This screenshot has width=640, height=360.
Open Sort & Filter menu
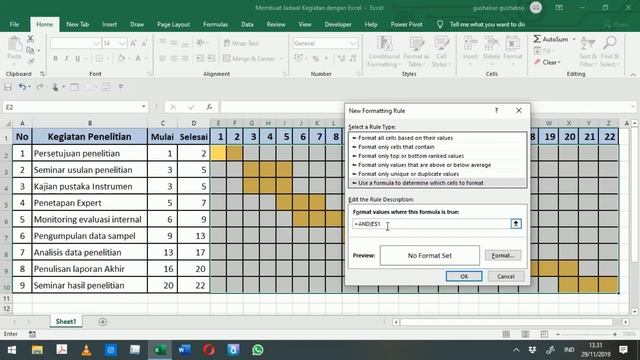tap(588, 52)
